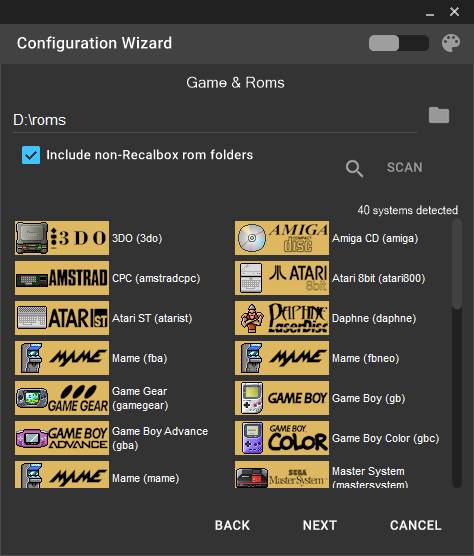Screen dimensions: 474x556
Task: Click the 3DO (3do) label
Action: tap(137, 238)
